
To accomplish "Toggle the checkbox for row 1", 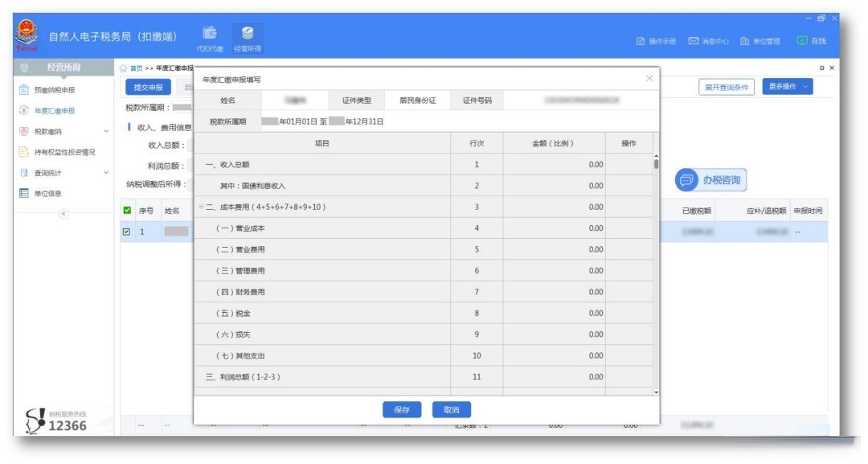I will tap(127, 232).
